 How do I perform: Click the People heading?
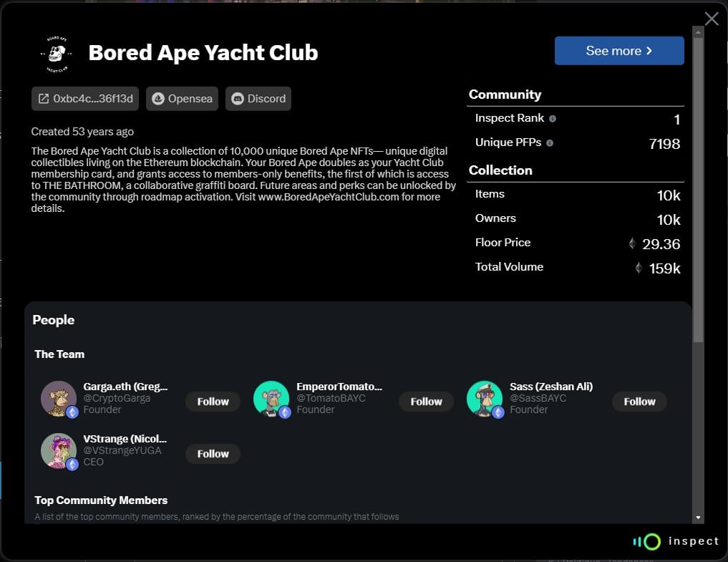[x=54, y=320]
